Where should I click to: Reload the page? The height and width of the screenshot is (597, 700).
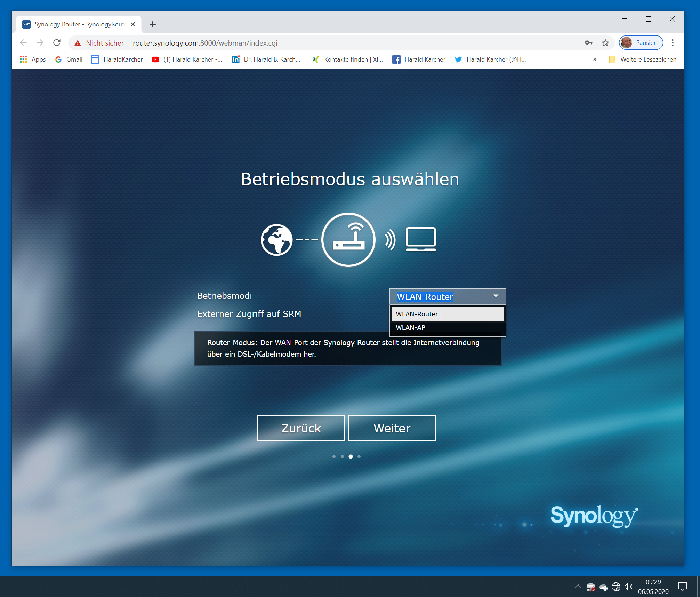coord(57,43)
